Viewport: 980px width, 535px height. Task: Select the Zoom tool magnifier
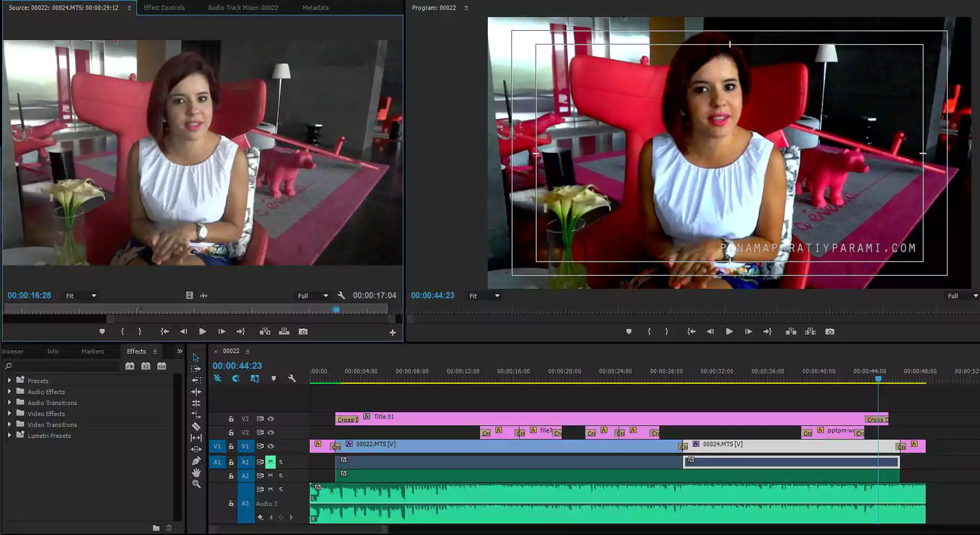pos(196,484)
